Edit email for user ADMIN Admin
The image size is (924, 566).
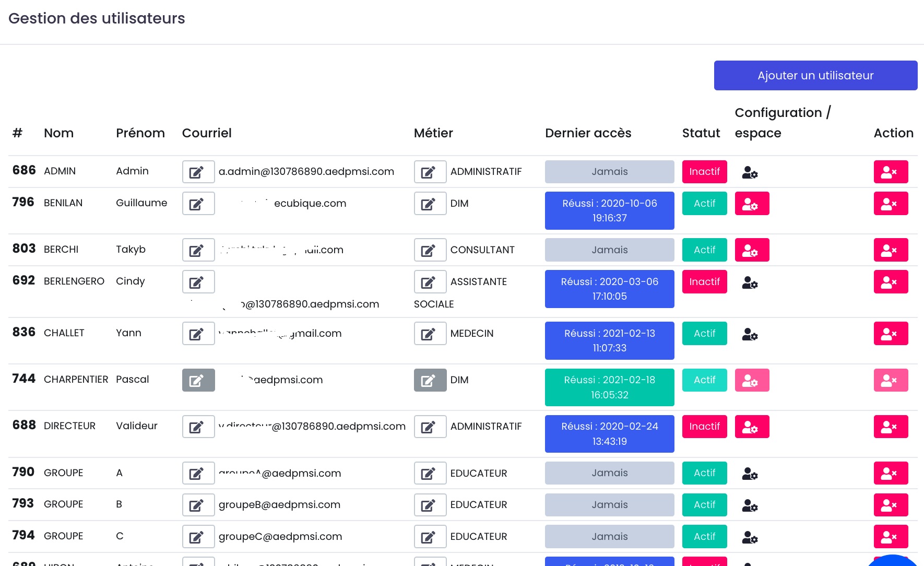(198, 172)
